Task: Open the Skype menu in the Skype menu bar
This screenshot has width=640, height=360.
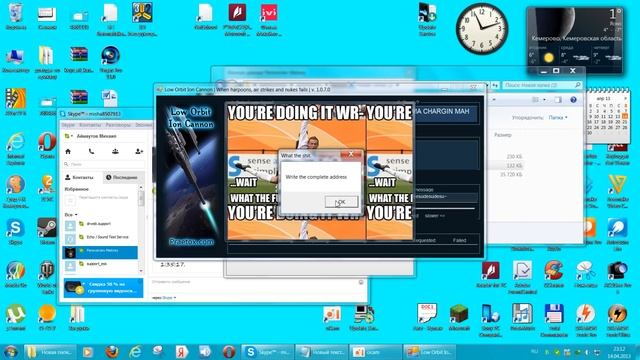Action: pos(68,125)
